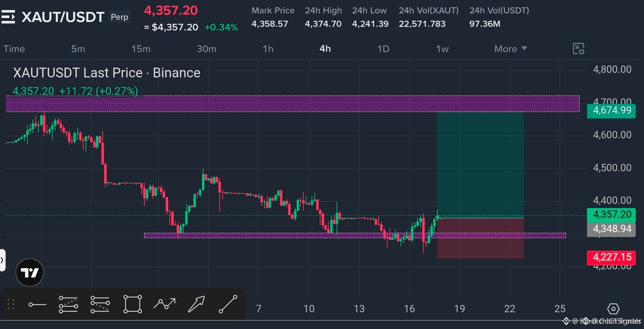Grab the drawing toolbar's dotted handle
Image resolution: width=644 pixels, height=329 pixels.
pos(11,304)
